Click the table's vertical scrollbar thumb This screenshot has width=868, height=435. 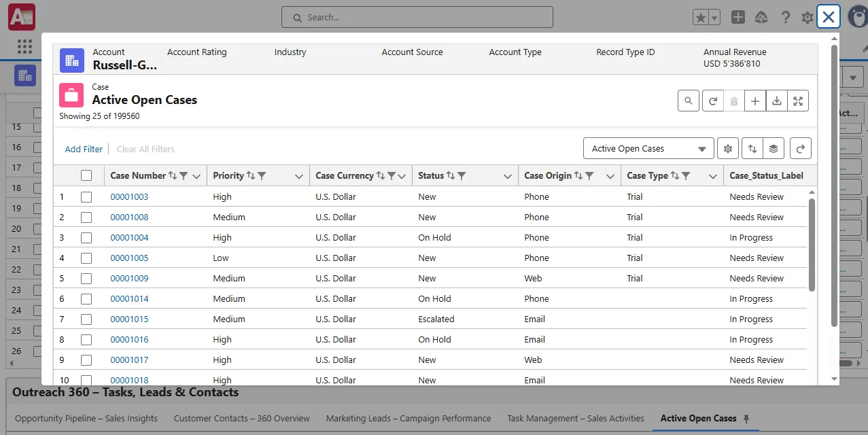pos(812,245)
